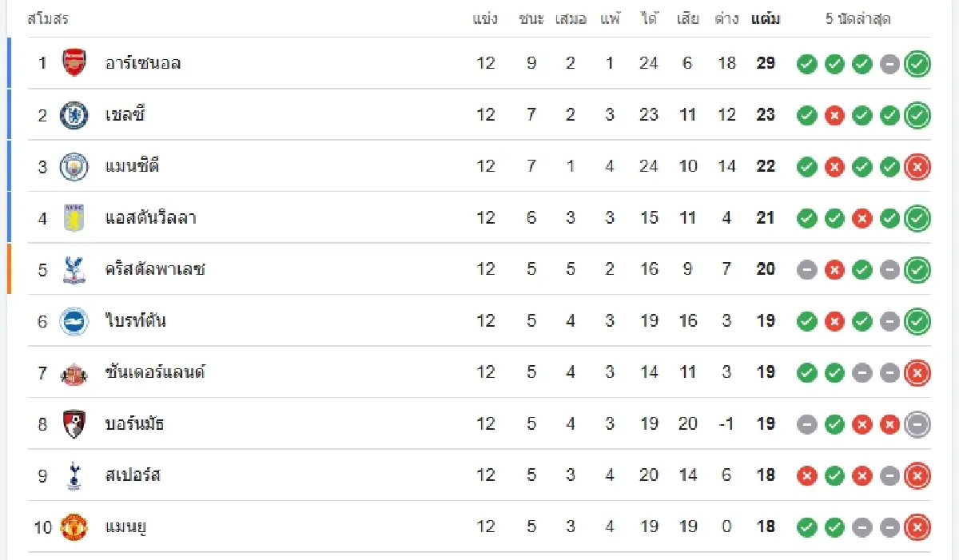Click Man City's latest match loss icon
The height and width of the screenshot is (560, 959).
click(917, 167)
